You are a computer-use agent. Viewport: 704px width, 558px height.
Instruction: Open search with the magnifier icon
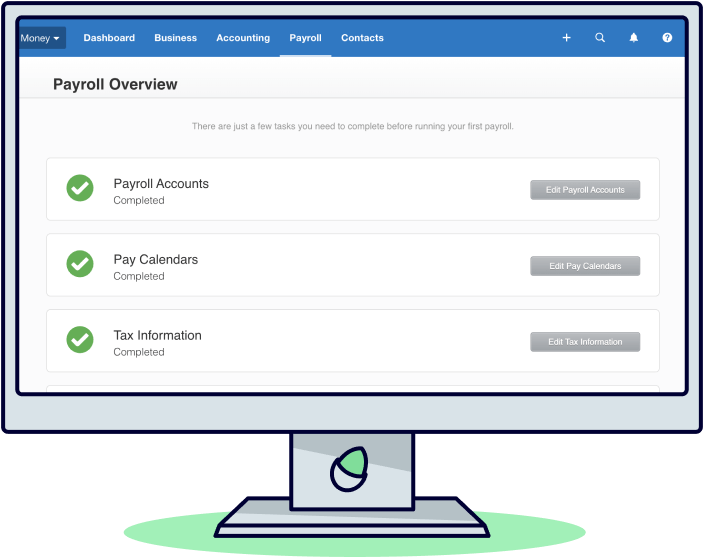(600, 38)
